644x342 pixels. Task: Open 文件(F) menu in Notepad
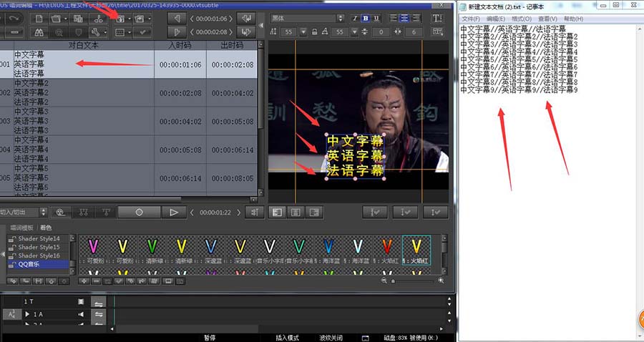[x=471, y=19]
